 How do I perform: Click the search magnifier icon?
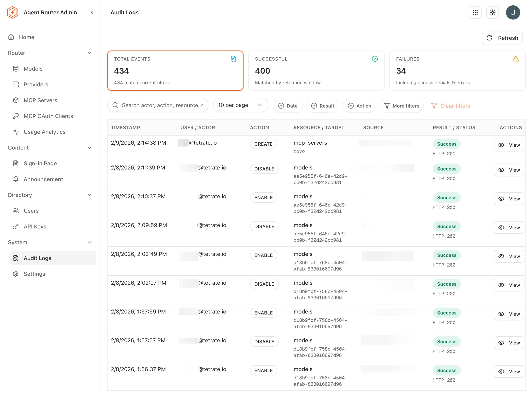pyautogui.click(x=115, y=105)
